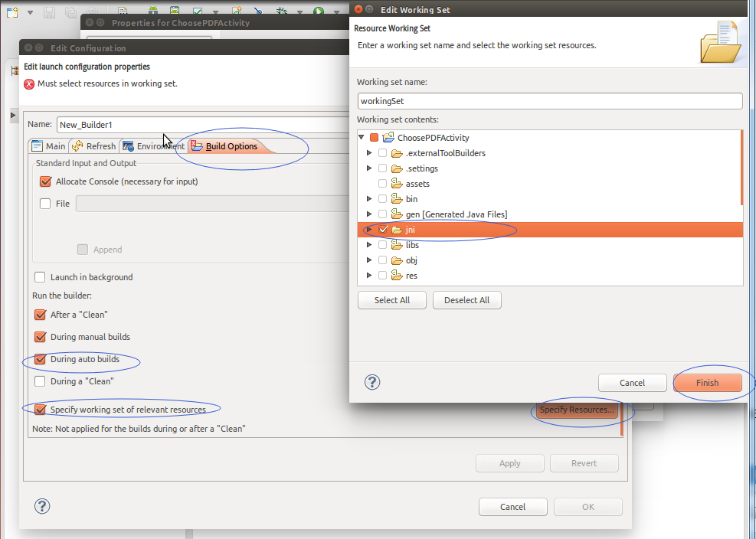Click the assets folder icon
This screenshot has height=539, width=756.
397,183
